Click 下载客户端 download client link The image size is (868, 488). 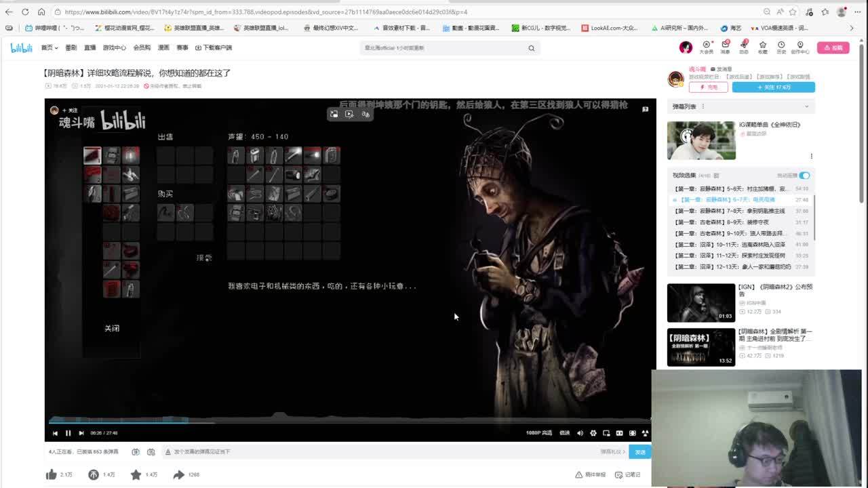[214, 47]
